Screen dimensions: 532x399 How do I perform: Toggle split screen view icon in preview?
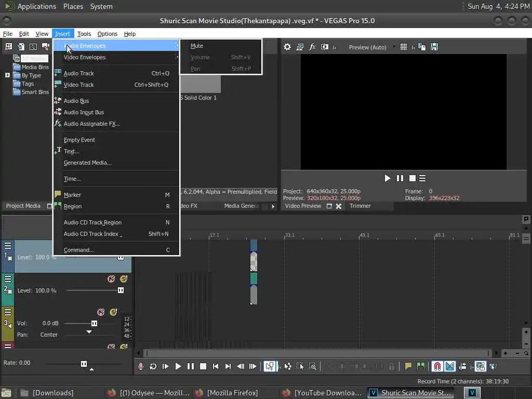click(324, 47)
